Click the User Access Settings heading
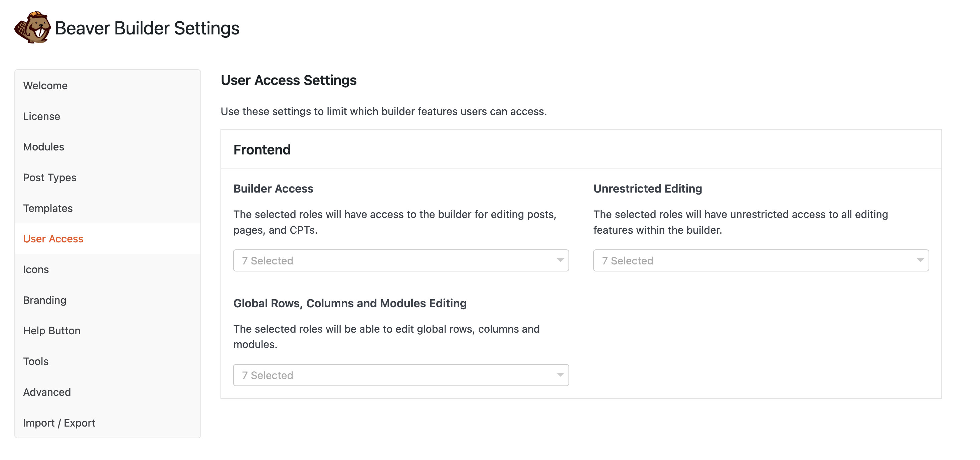Image resolution: width=980 pixels, height=460 pixels. [288, 80]
